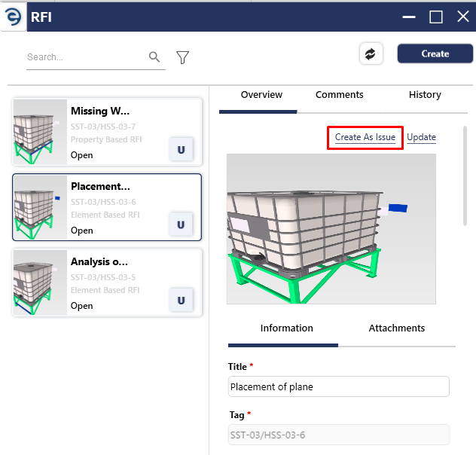
Task: Click the search magnifier icon
Action: (x=154, y=56)
